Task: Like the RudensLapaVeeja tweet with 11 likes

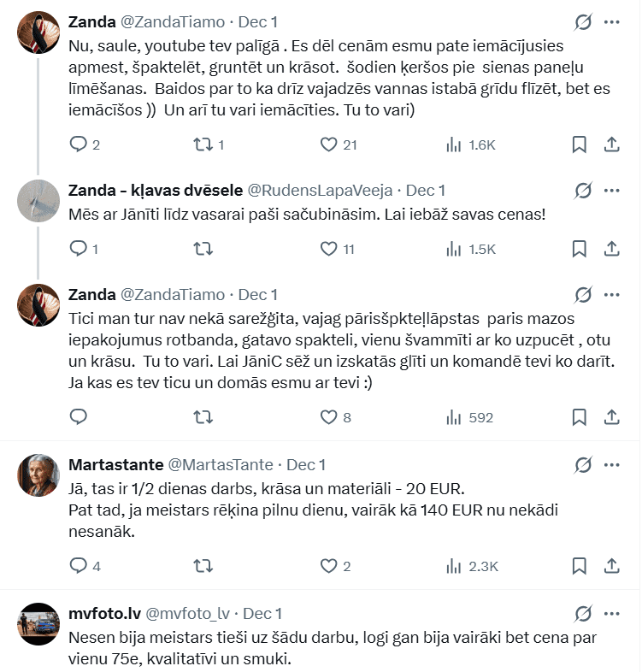Action: pos(329,249)
